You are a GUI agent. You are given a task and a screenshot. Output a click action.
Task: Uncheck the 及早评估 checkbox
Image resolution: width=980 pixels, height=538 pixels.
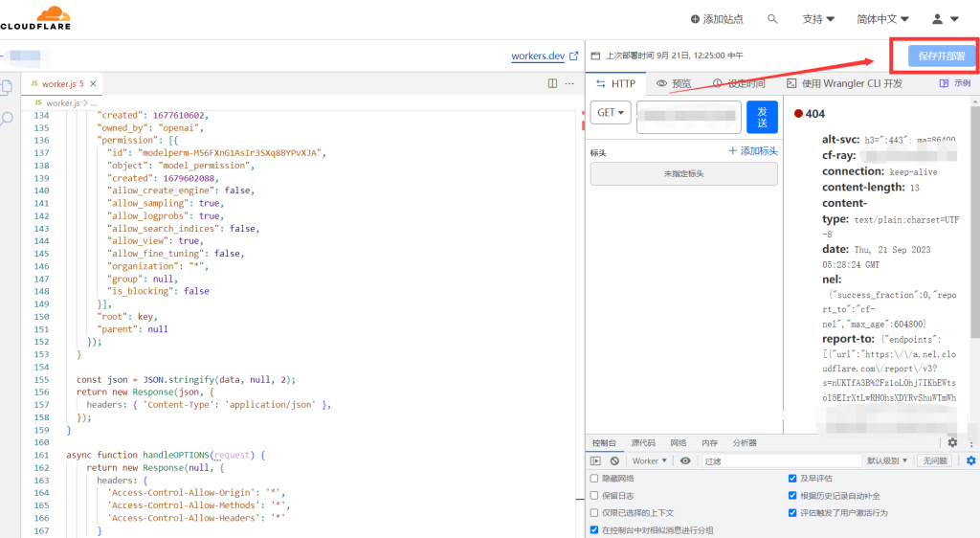(x=791, y=478)
